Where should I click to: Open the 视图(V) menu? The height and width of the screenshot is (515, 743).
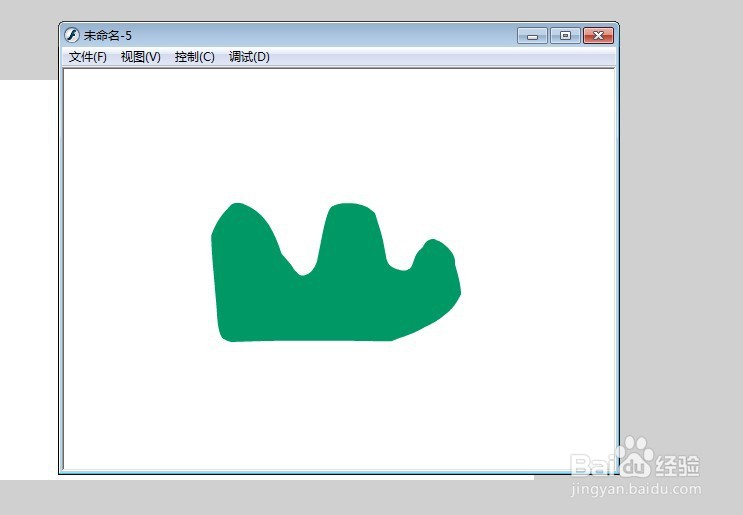click(141, 57)
